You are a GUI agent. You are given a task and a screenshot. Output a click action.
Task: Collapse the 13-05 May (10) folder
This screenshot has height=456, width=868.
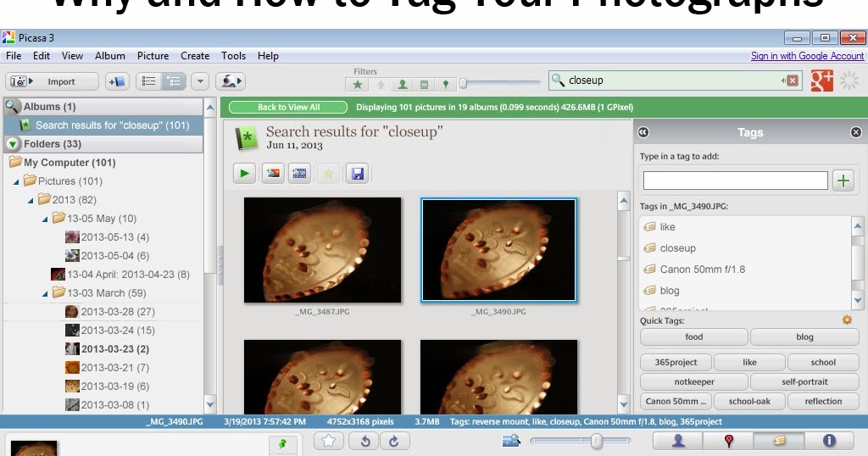tap(45, 220)
